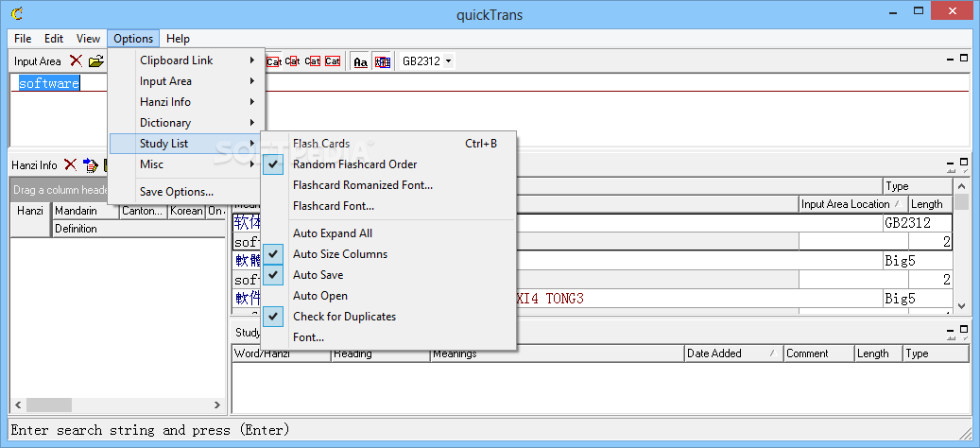The height and width of the screenshot is (448, 980).
Task: Open the View menu
Action: 88,39
